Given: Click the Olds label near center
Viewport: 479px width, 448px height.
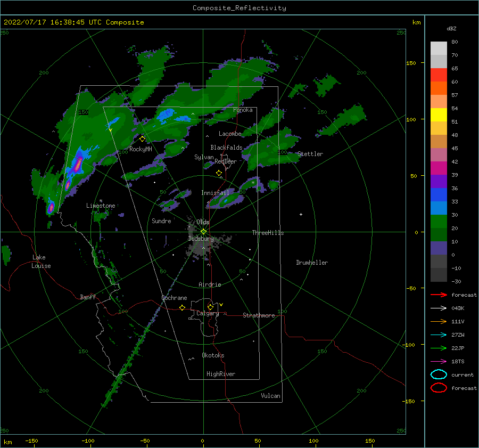Looking at the screenshot, I should coord(203,222).
